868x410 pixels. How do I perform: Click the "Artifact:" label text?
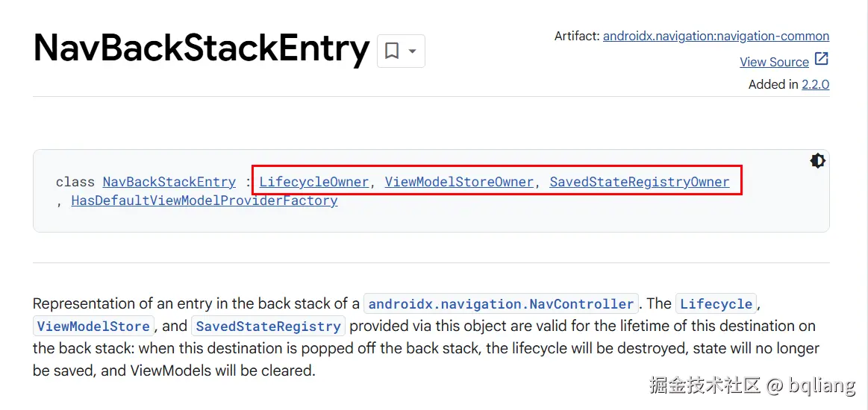pos(577,36)
